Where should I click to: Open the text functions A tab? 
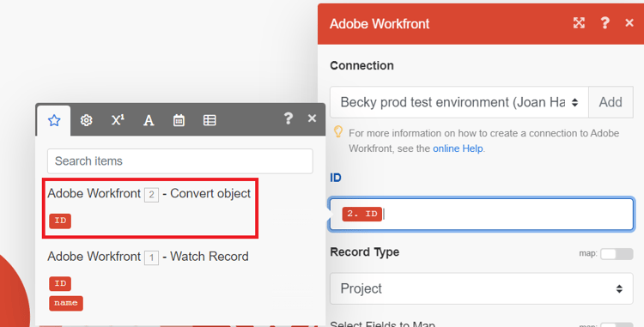point(149,121)
